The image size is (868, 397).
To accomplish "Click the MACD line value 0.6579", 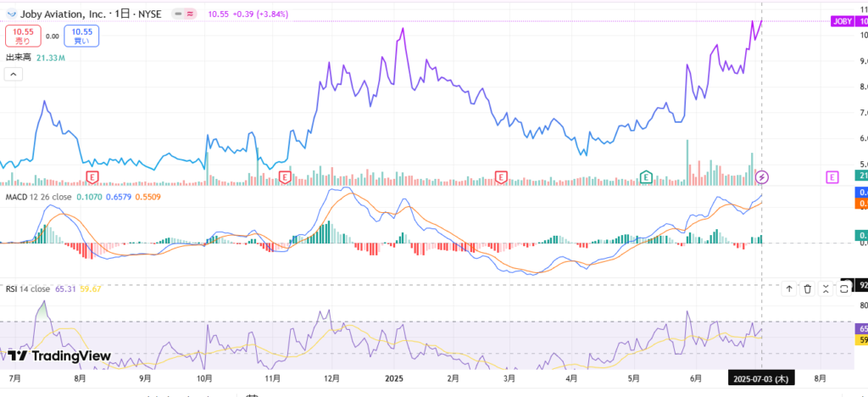I will (x=119, y=197).
